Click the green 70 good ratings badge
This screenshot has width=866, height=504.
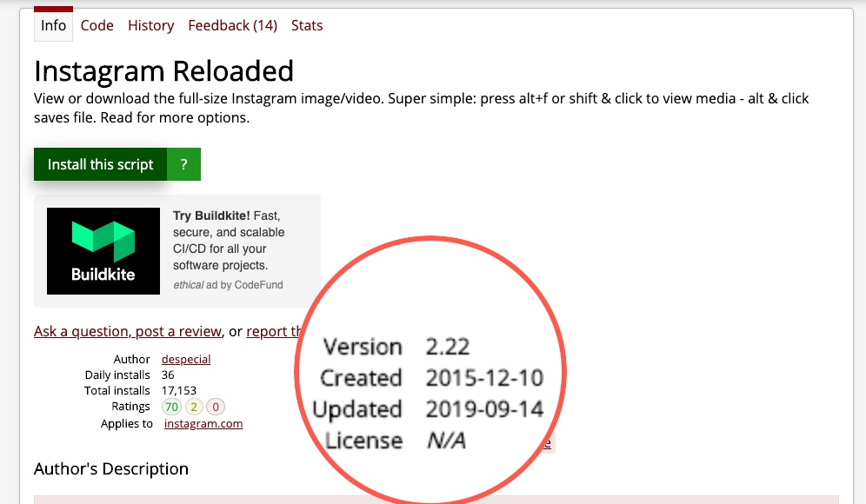(x=172, y=407)
